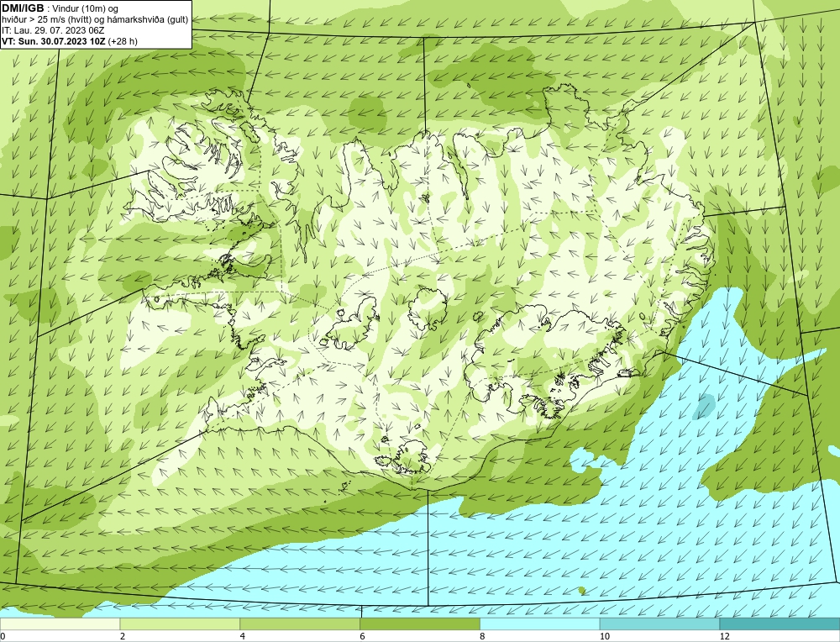Viewport: 840px width, 642px height.
Task: Click the darkest teal swatch above 12
Action: pyautogui.click(x=780, y=624)
